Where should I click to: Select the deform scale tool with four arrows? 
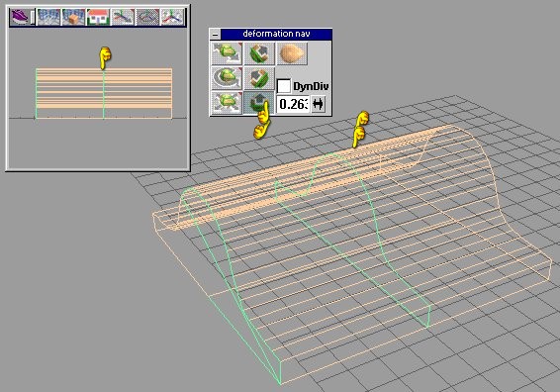227,103
